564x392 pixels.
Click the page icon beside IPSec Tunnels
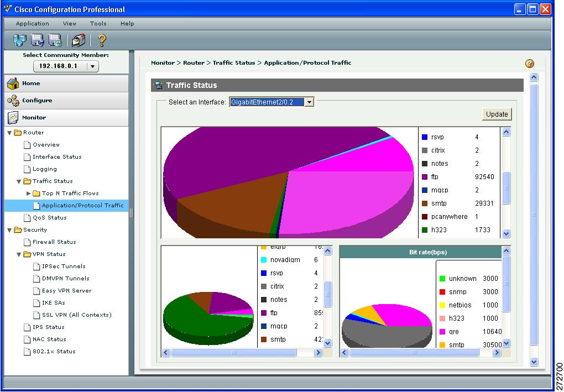[36, 266]
